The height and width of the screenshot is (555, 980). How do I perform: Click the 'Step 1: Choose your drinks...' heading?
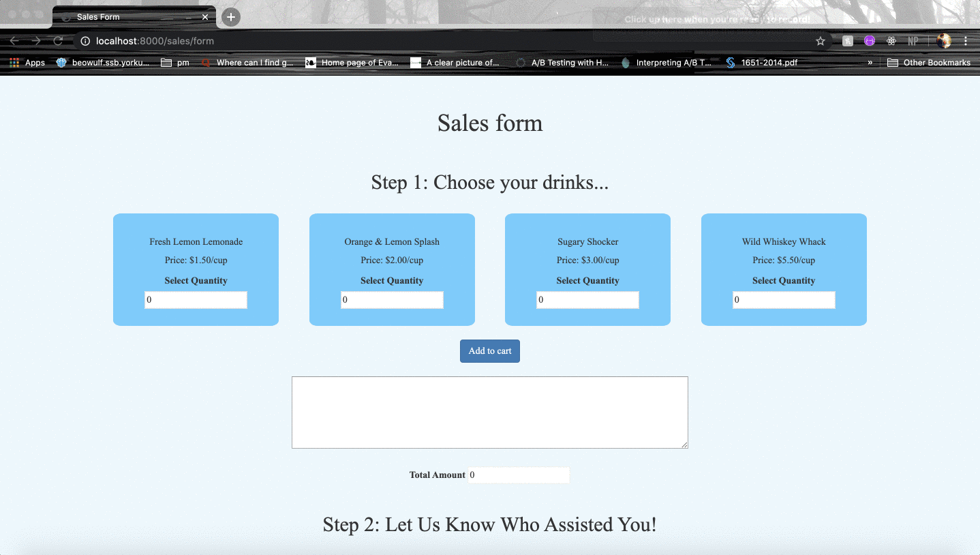[490, 183]
